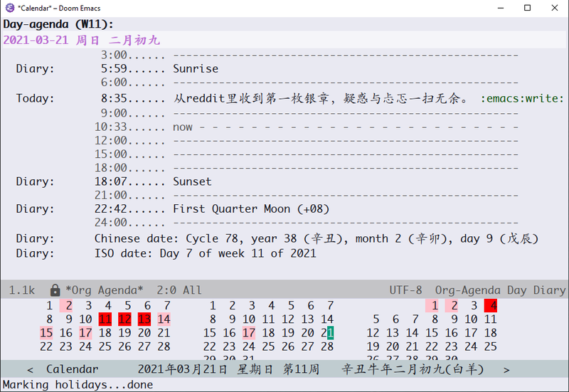Click the 12:00 time grid line
Image resolution: width=569 pixels, height=392 pixels.
pos(307,140)
